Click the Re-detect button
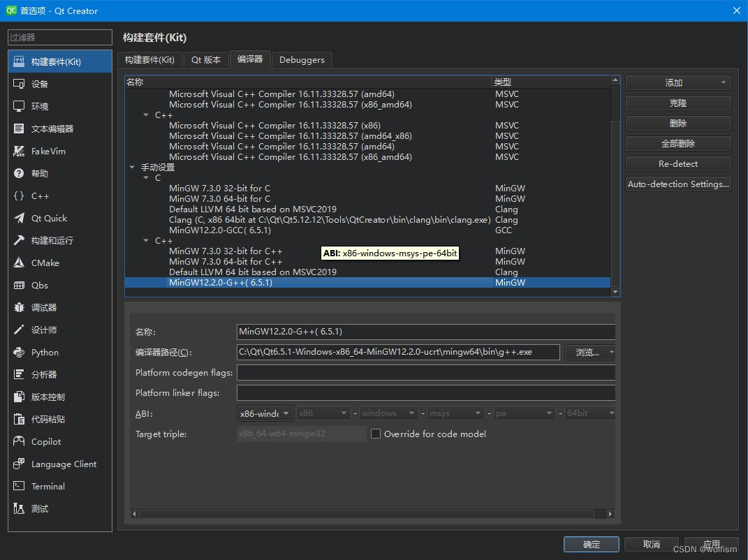This screenshot has height=560, width=748. (x=678, y=164)
